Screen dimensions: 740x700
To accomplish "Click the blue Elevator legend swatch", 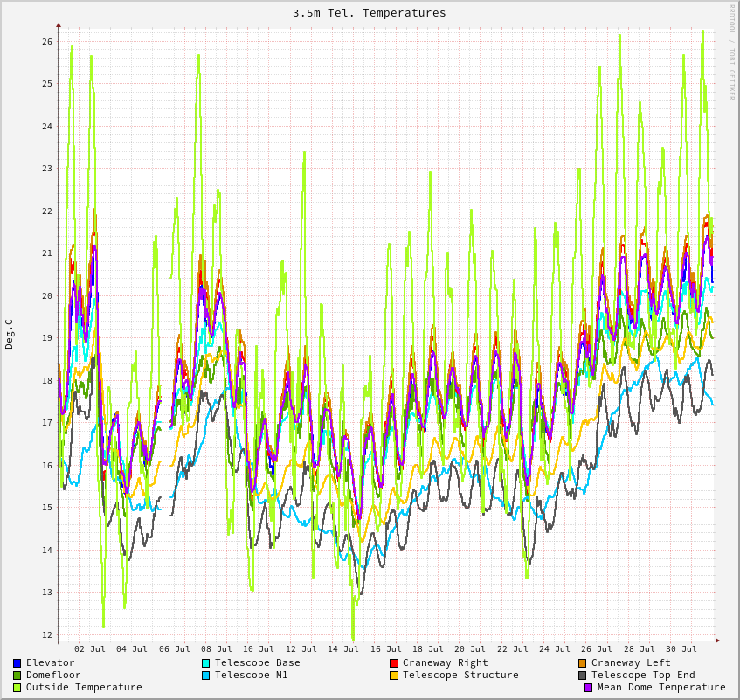I will [17, 663].
